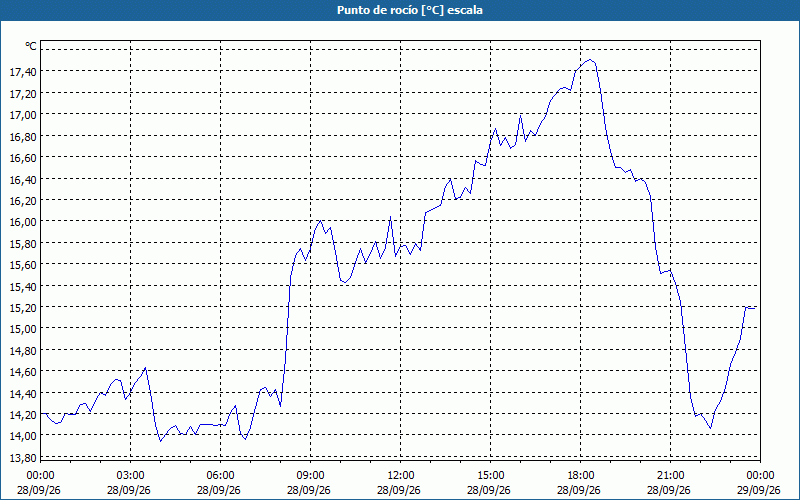Select the 17,00 y-axis label
The height and width of the screenshot is (500, 800).
point(23,115)
